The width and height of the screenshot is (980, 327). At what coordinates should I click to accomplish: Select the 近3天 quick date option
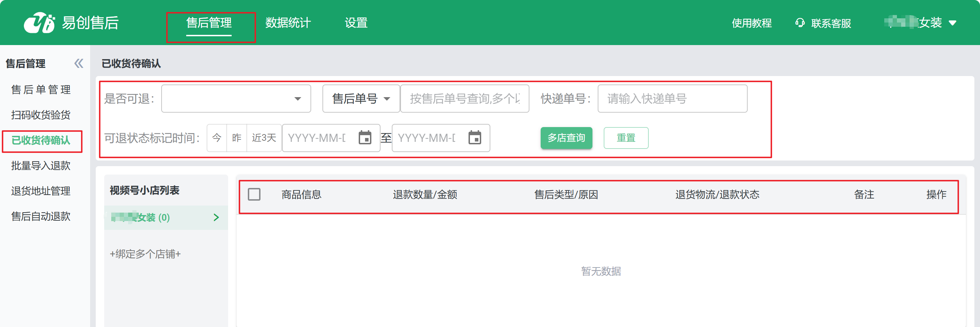pyautogui.click(x=264, y=138)
